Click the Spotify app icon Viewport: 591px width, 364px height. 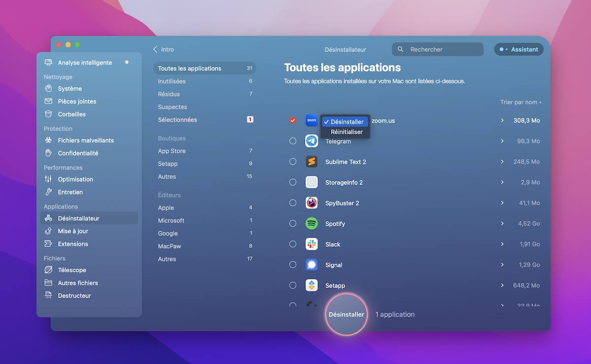pyautogui.click(x=311, y=223)
